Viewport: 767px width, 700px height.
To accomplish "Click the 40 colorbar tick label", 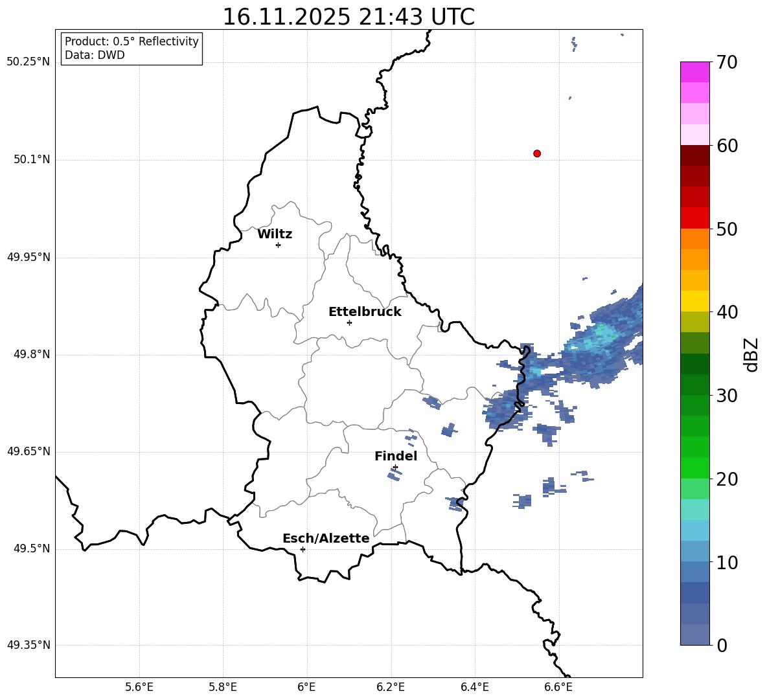I will click(727, 312).
